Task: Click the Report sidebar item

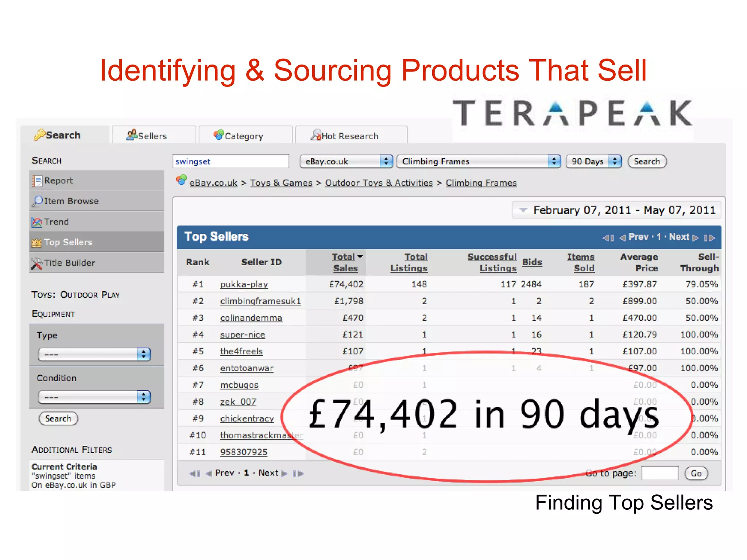Action: [97, 181]
